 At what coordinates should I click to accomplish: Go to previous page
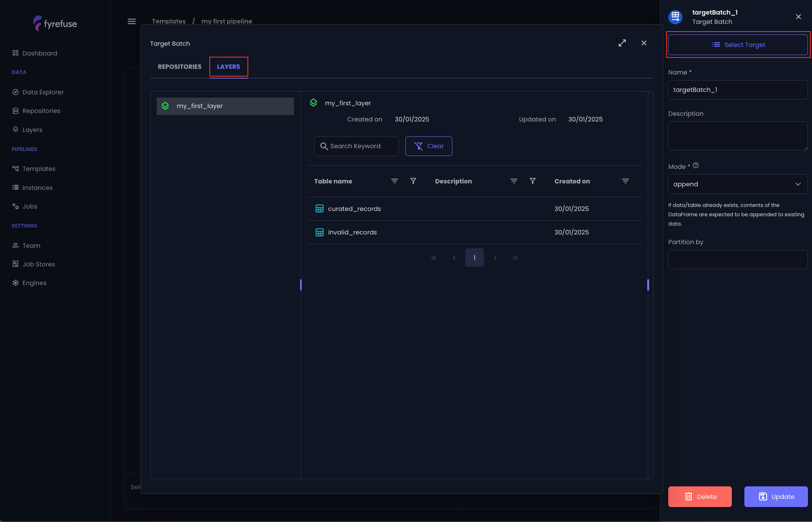454,258
